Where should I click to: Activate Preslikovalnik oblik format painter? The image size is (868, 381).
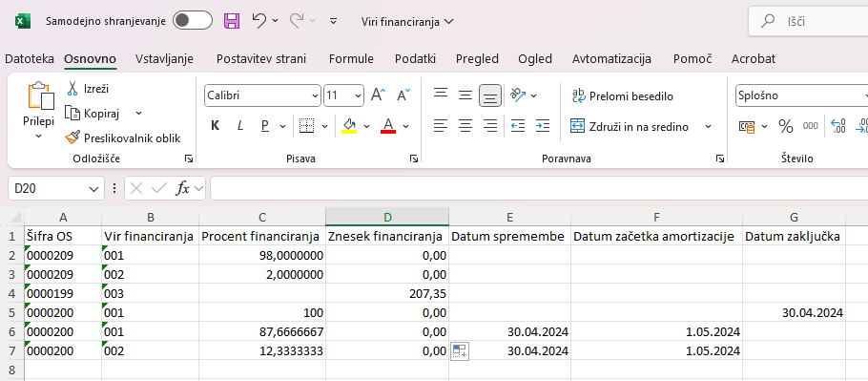click(x=123, y=138)
